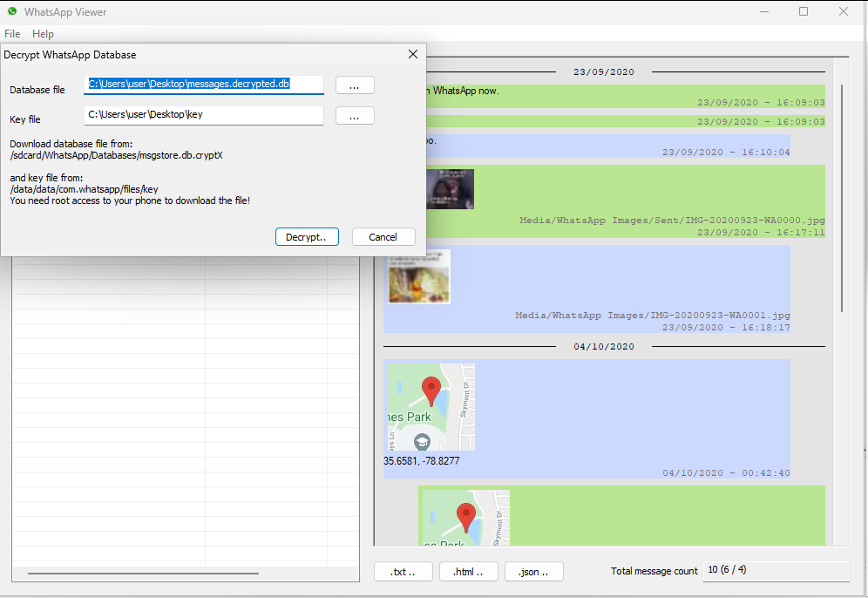This screenshot has width=868, height=598.
Task: Close the WhatsApp Viewer window
Action: pyautogui.click(x=844, y=11)
